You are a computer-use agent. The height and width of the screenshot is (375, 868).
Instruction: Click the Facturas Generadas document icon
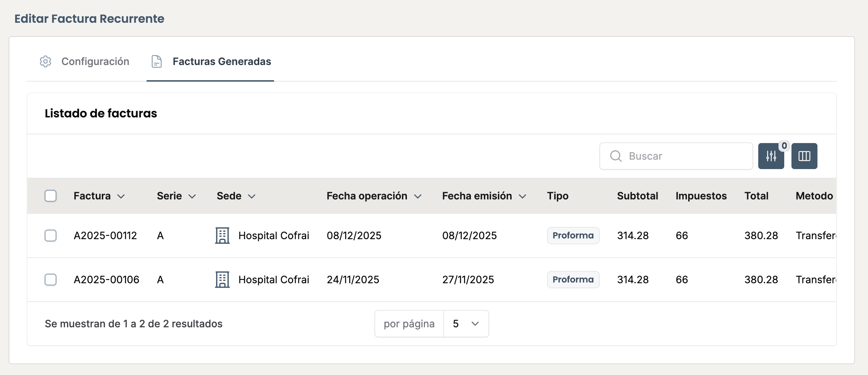pyautogui.click(x=157, y=61)
